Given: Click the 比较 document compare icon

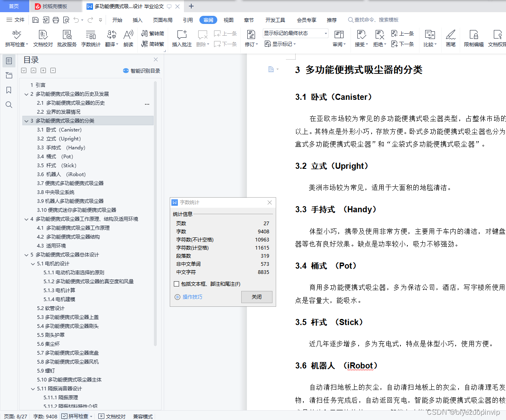Looking at the screenshot, I should pos(430,39).
